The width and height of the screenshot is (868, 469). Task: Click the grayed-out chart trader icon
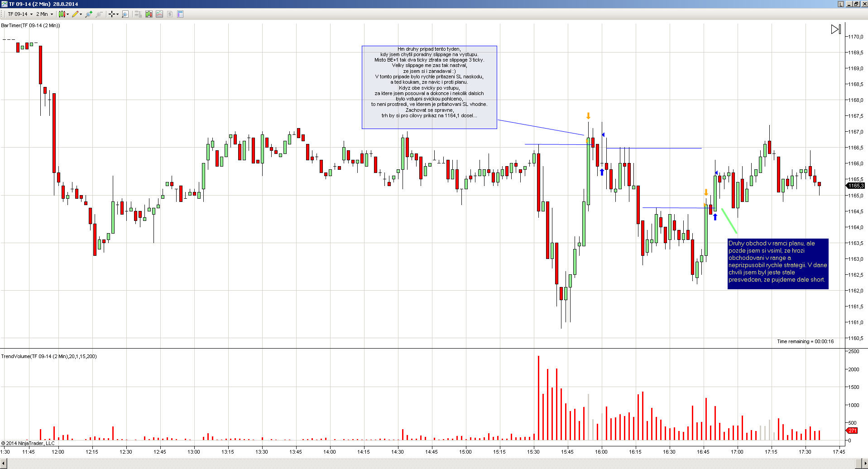(139, 14)
